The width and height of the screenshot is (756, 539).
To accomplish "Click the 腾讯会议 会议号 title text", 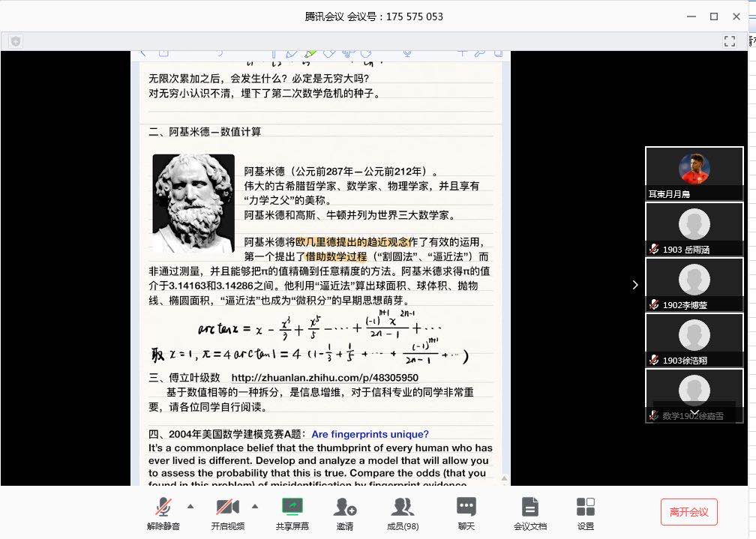I will pyautogui.click(x=373, y=16).
